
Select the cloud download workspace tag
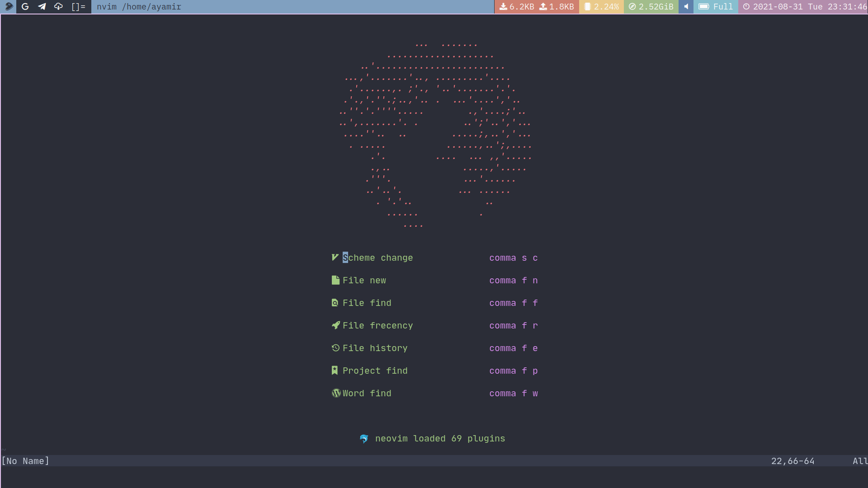click(58, 6)
